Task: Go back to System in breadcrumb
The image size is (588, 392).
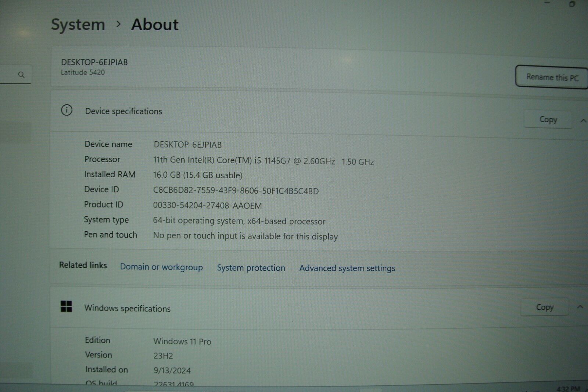Action: pyautogui.click(x=78, y=25)
